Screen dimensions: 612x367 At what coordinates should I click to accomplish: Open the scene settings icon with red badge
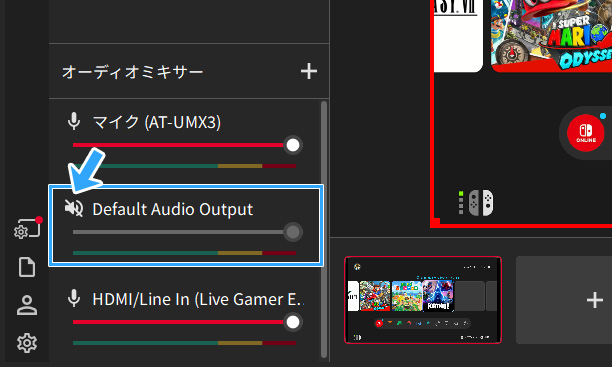(27, 228)
